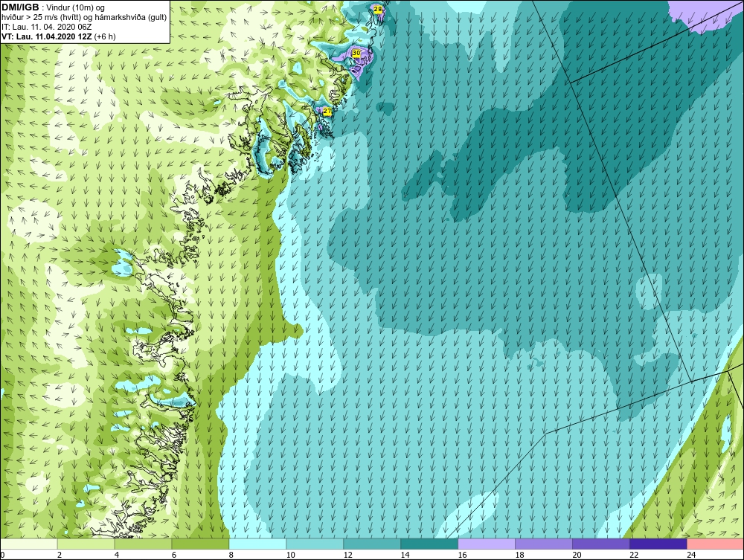The width and height of the screenshot is (744, 560).
Task: Click the 10–12 m/s light teal swatch
Action: (315, 544)
